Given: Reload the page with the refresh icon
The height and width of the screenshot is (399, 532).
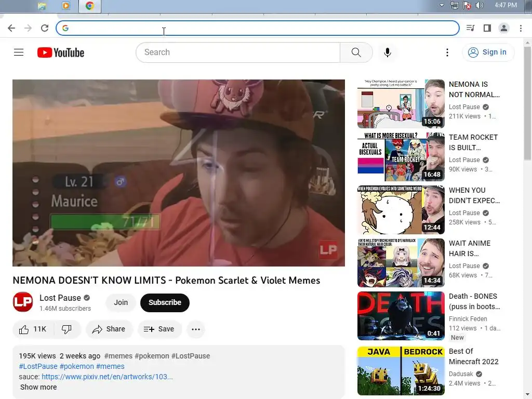Looking at the screenshot, I should 45,28.
